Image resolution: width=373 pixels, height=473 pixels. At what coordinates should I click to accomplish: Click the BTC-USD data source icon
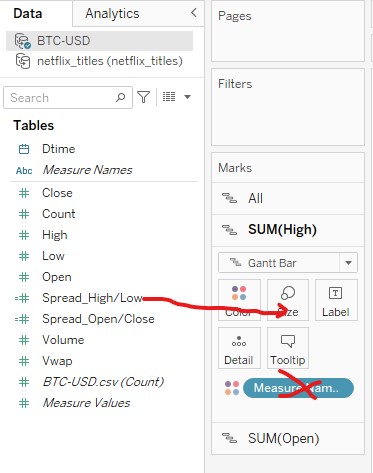coord(23,41)
